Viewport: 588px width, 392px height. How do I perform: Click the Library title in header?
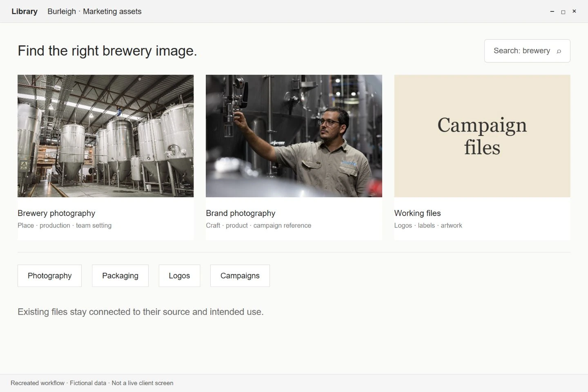(x=24, y=11)
